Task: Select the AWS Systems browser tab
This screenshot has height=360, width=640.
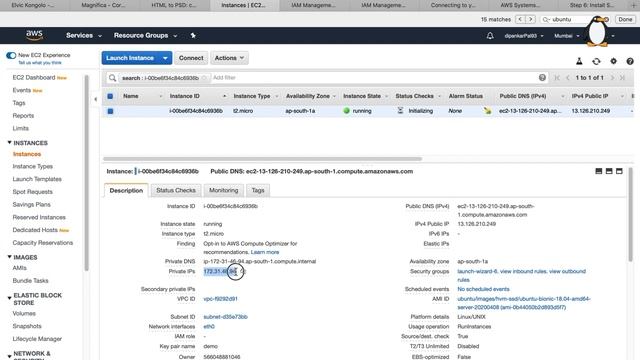Action: point(520,5)
